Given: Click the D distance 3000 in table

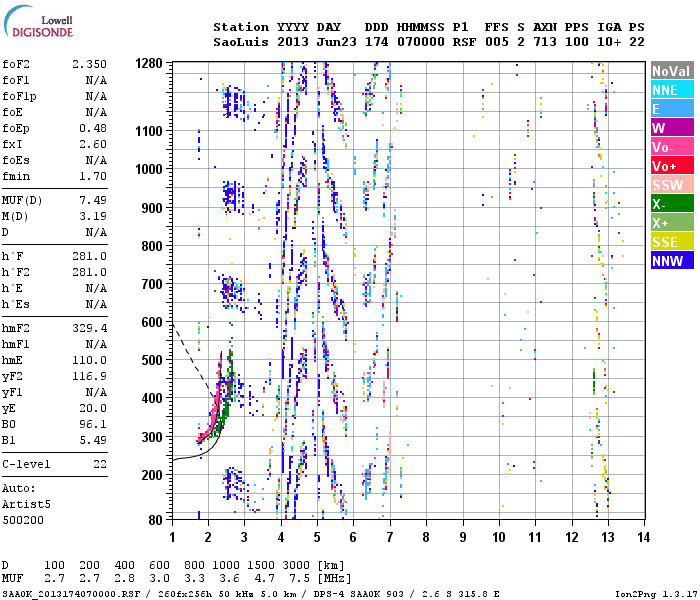Looking at the screenshot, I should click(x=296, y=565).
